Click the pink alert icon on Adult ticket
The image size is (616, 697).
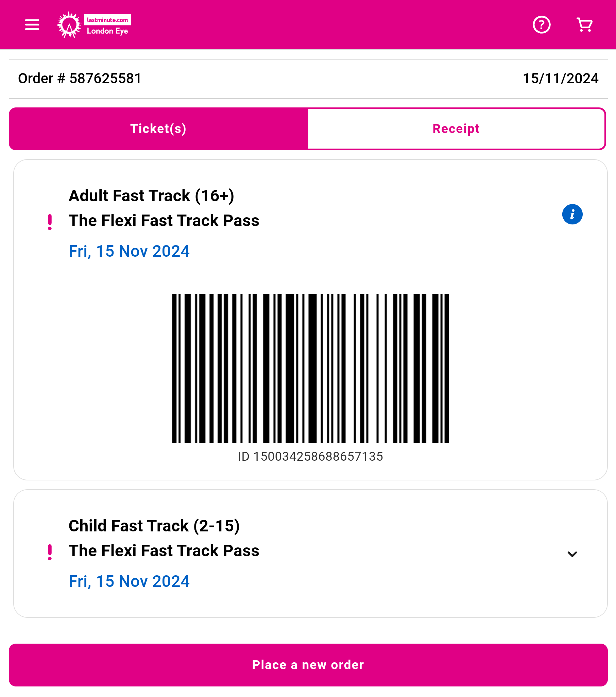(x=50, y=222)
